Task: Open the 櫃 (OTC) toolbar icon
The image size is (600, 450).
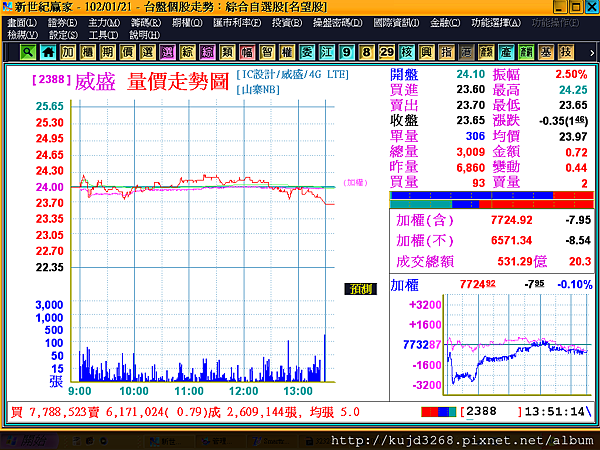Action: point(88,52)
